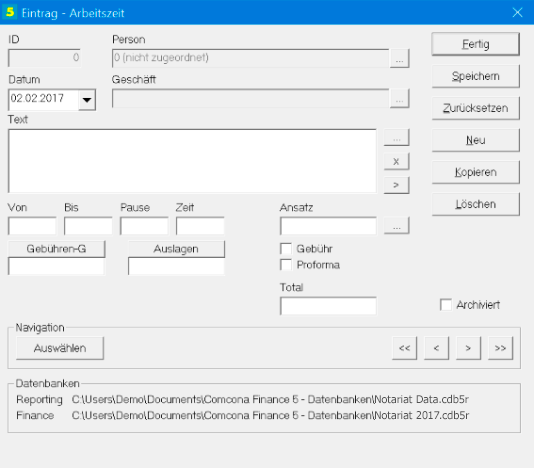Go to next record in Navigation
The height and width of the screenshot is (468, 534).
pos(469,348)
